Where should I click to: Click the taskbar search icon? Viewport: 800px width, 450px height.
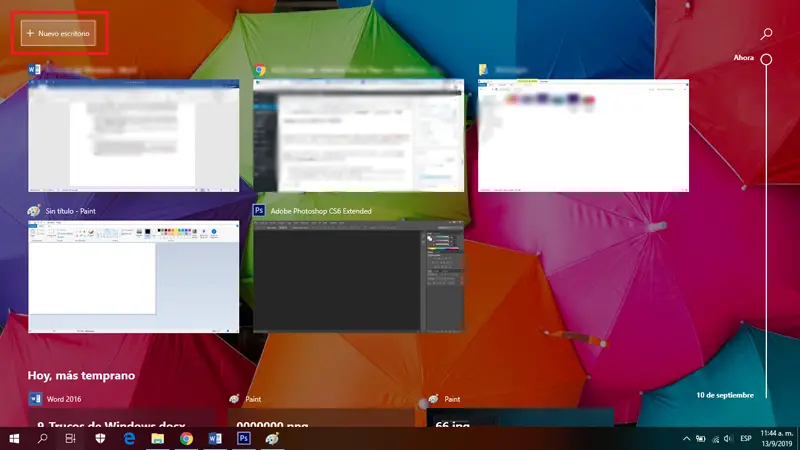(43, 438)
